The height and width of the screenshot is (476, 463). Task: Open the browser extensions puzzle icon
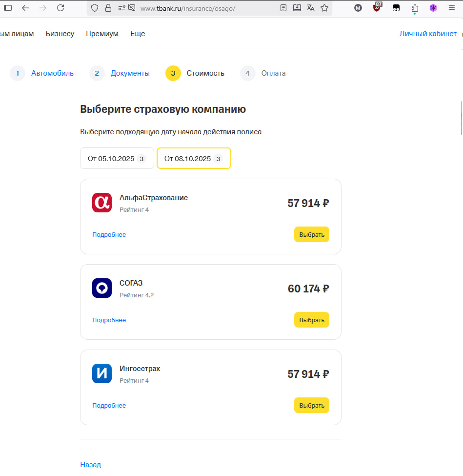[x=415, y=8]
